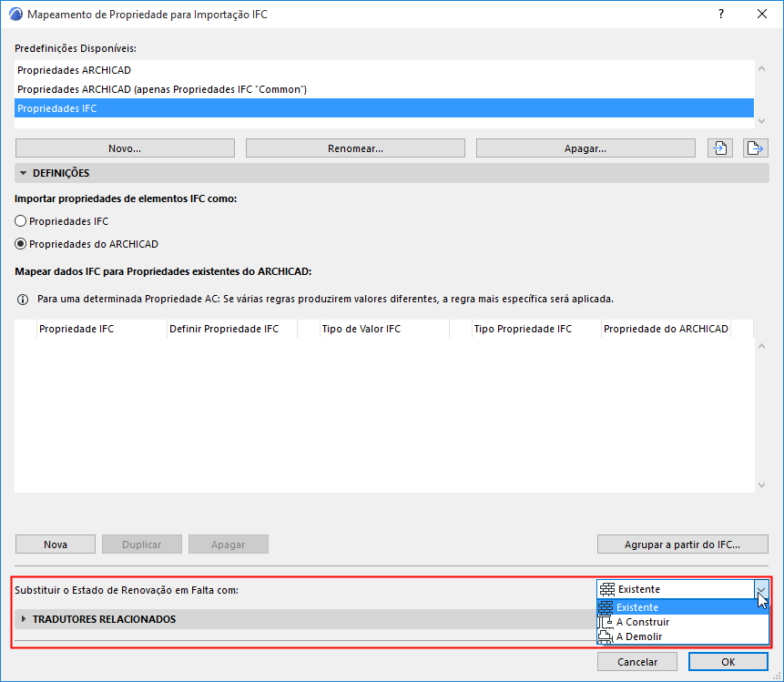
Task: Confirm with the OK button
Action: coord(728,661)
